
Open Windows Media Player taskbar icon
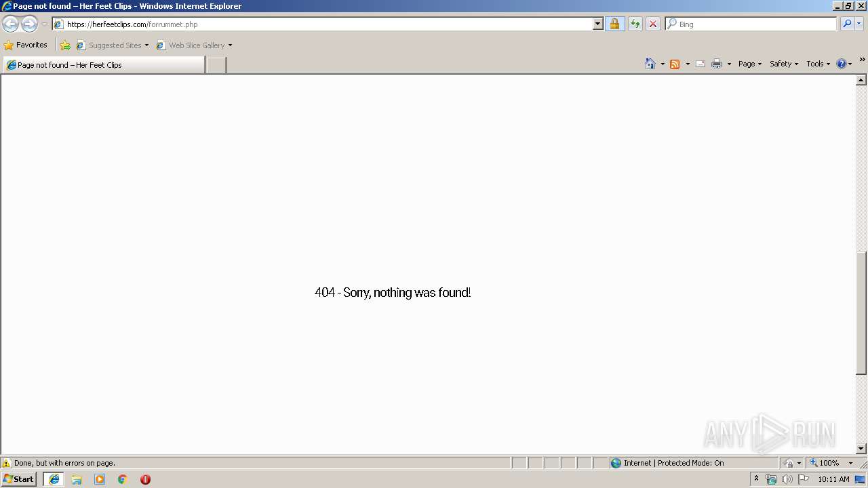pos(100,479)
